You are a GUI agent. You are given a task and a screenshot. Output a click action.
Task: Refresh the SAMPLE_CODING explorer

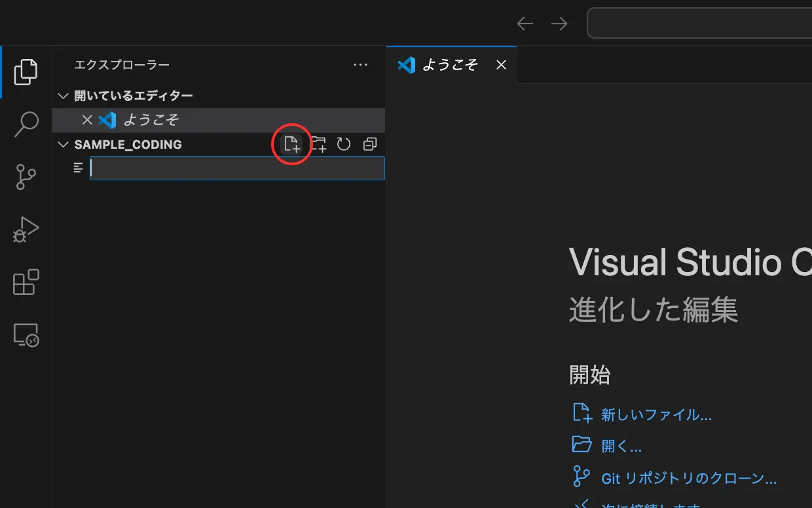pyautogui.click(x=344, y=144)
